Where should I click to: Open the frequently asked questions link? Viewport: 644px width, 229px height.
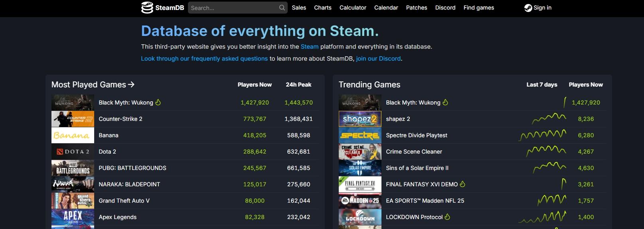(x=204, y=59)
